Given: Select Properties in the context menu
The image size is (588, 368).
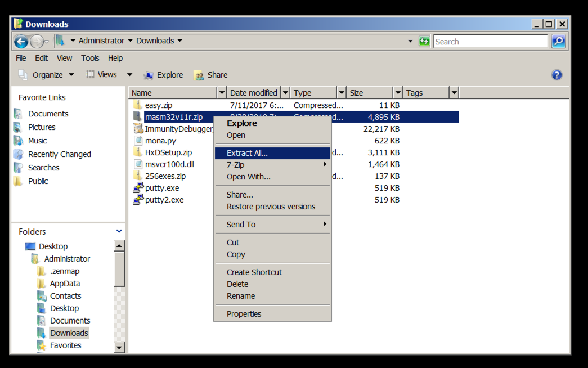Looking at the screenshot, I should tap(244, 314).
